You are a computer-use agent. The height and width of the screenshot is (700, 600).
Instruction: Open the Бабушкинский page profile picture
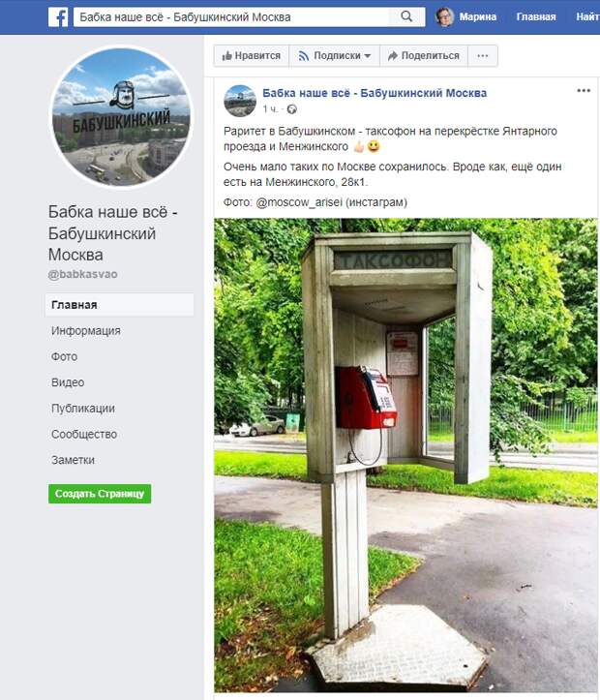(121, 117)
